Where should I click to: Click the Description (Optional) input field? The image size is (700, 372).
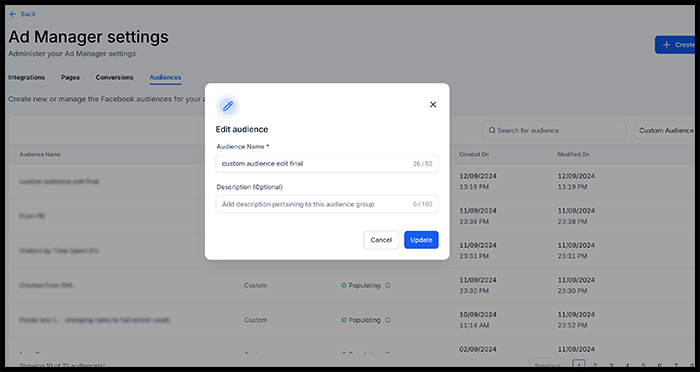point(327,204)
